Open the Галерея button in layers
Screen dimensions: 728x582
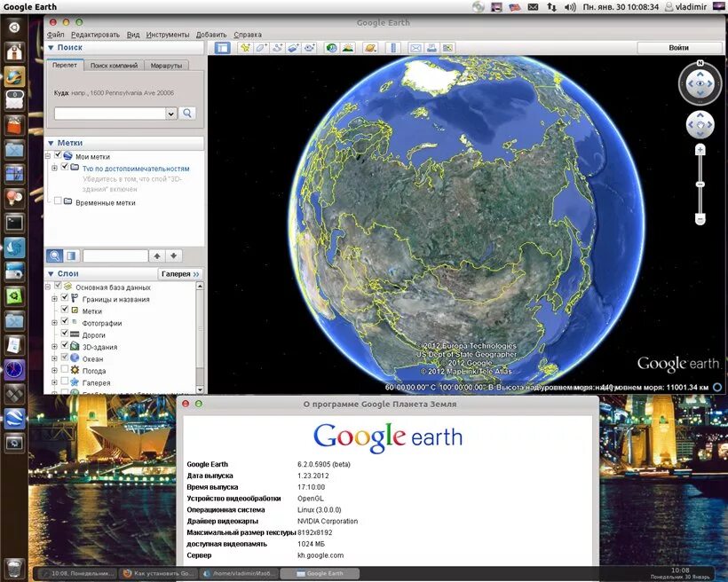click(x=180, y=274)
